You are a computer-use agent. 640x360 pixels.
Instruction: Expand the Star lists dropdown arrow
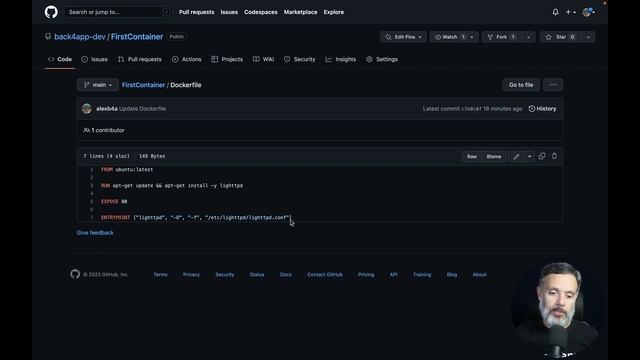tap(588, 37)
